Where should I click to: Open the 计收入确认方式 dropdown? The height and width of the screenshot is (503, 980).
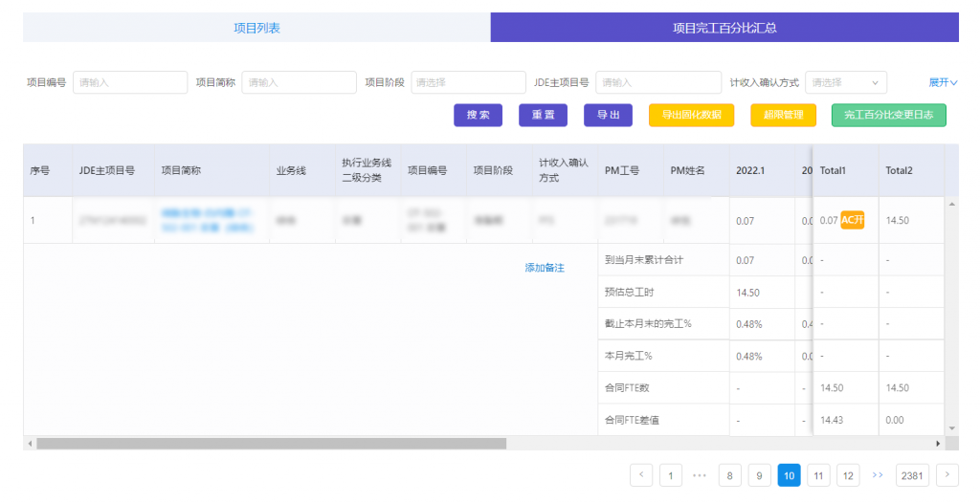(846, 82)
